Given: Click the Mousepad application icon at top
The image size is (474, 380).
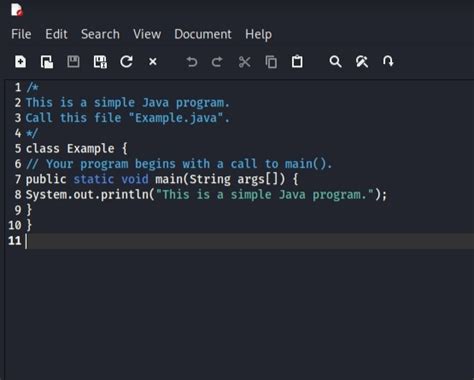Looking at the screenshot, I should [17, 10].
